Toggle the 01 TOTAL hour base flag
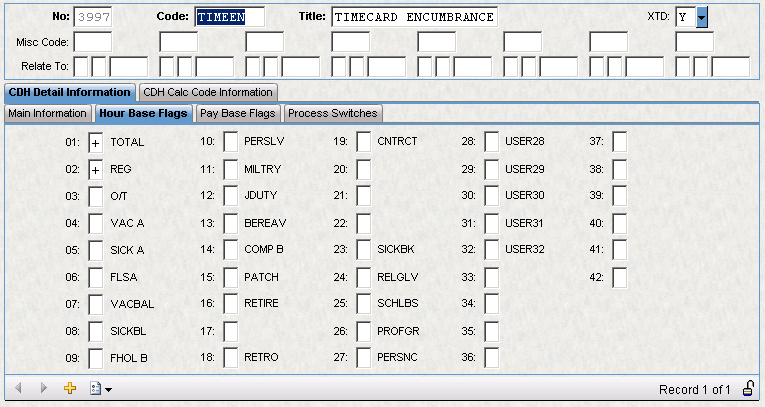Screen dimensions: 765x407 pos(96,143)
